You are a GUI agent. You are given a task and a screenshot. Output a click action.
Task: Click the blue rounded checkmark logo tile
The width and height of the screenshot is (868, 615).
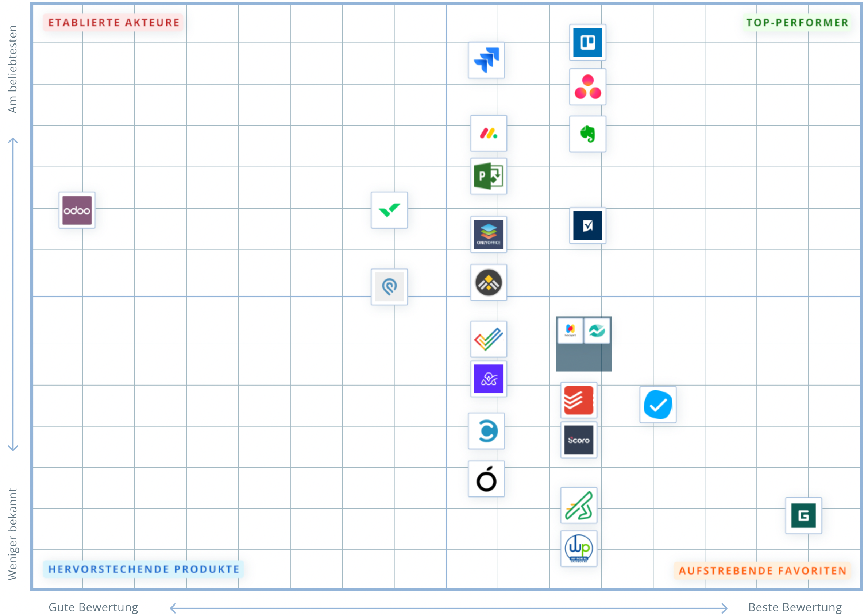coord(658,405)
